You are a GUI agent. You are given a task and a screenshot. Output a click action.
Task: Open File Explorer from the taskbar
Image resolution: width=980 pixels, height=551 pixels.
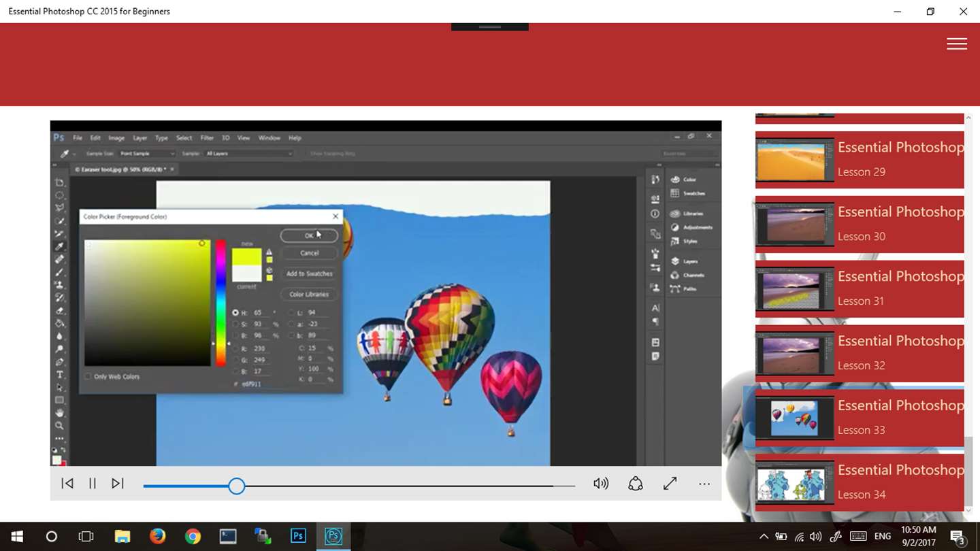click(122, 536)
